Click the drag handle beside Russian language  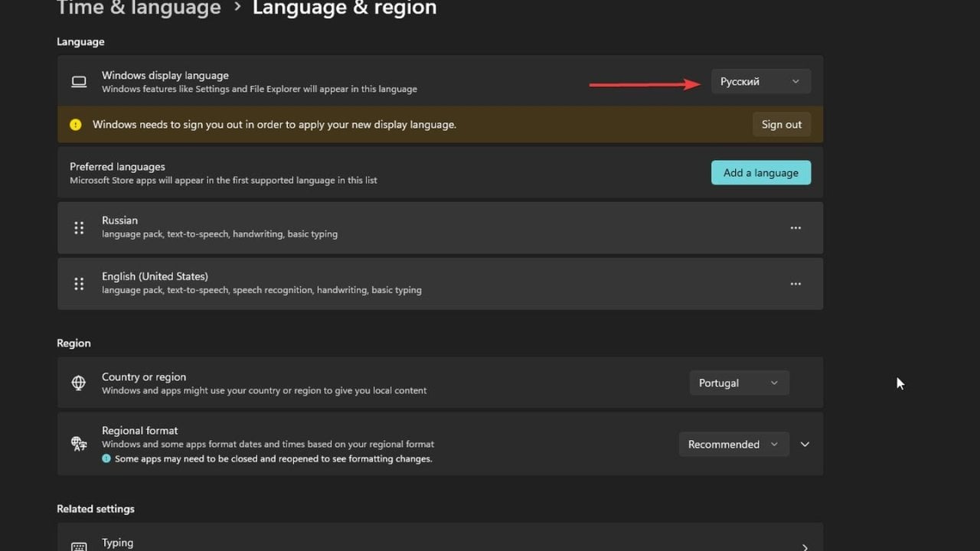click(79, 228)
